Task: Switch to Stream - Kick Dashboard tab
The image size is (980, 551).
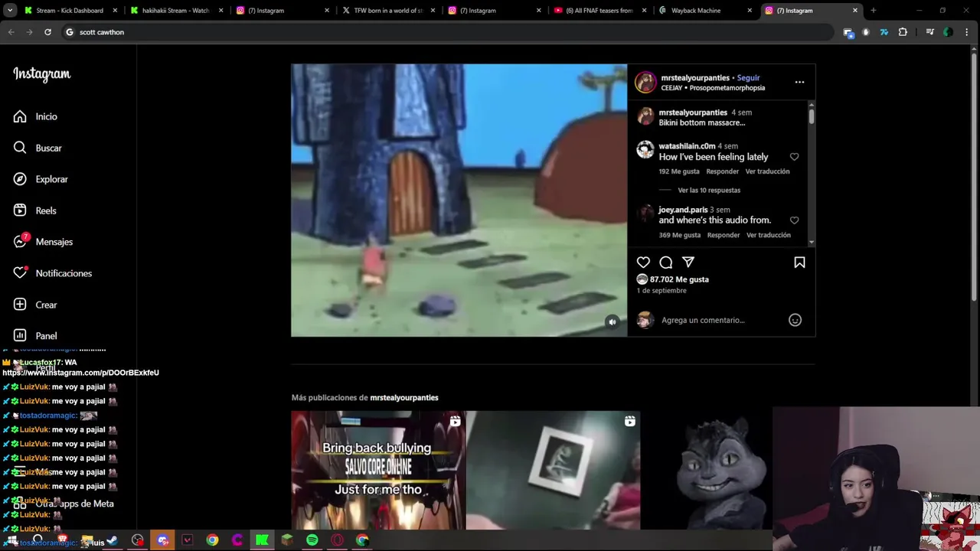Action: click(69, 11)
